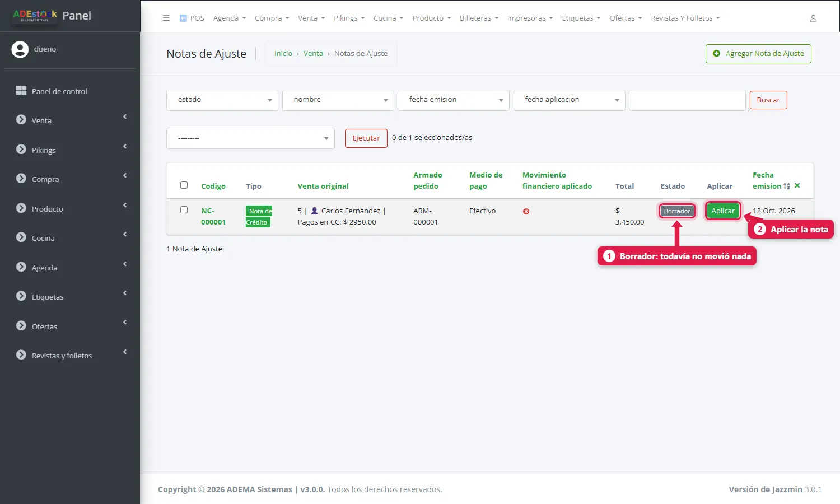Screen dimensions: 840x504
Task: Click the Revistas y folletos sidebar icon
Action: (x=21, y=355)
